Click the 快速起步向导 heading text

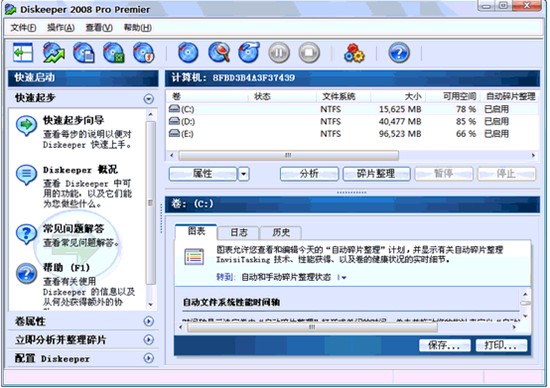click(73, 120)
